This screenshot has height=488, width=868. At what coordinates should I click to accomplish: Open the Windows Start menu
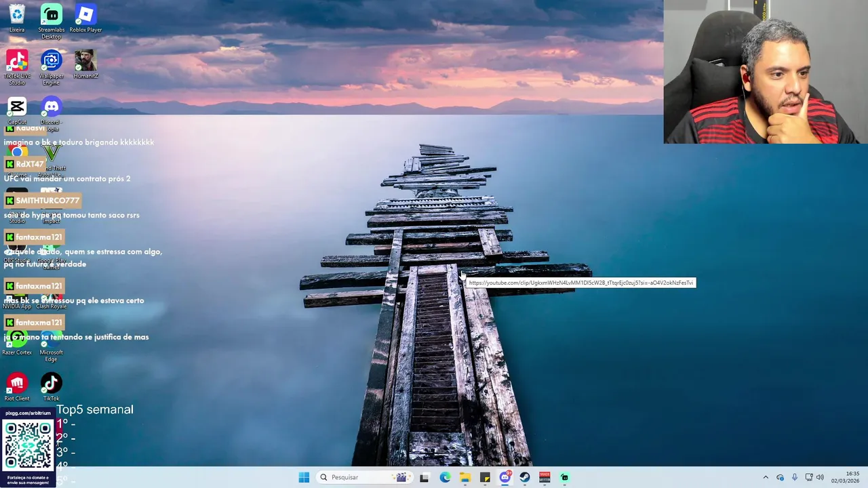[x=304, y=477]
